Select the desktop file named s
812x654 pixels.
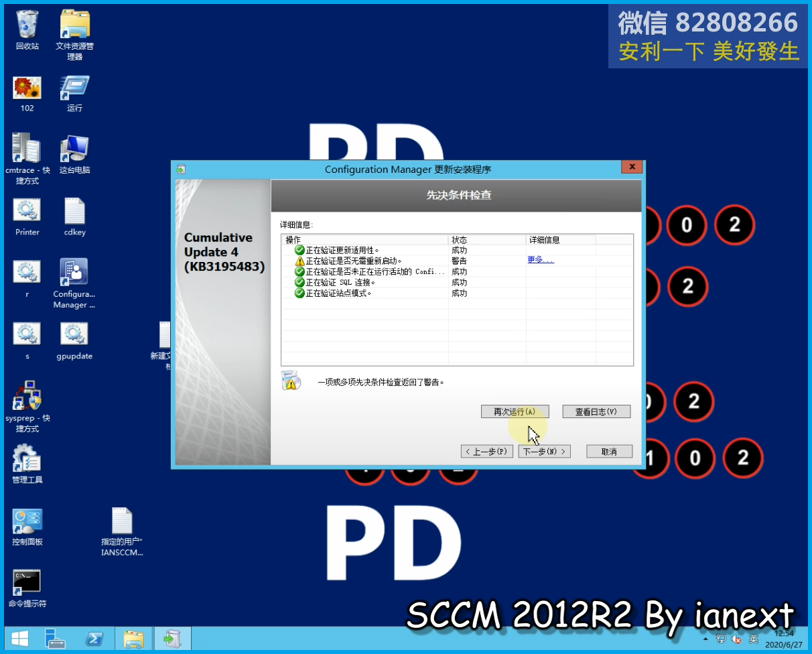pos(27,341)
